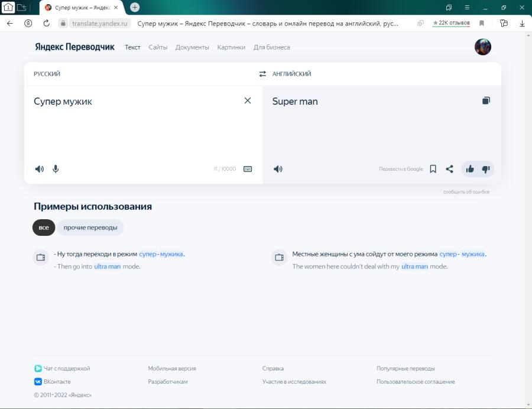Open the Yandex home button in the toolbar
Viewport: 532px width, 409px height.
pos(28,24)
